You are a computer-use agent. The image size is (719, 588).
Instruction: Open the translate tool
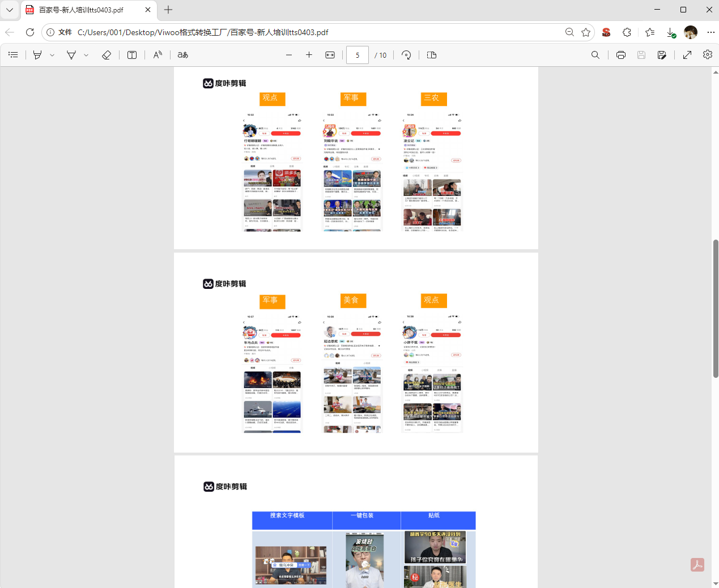click(182, 55)
